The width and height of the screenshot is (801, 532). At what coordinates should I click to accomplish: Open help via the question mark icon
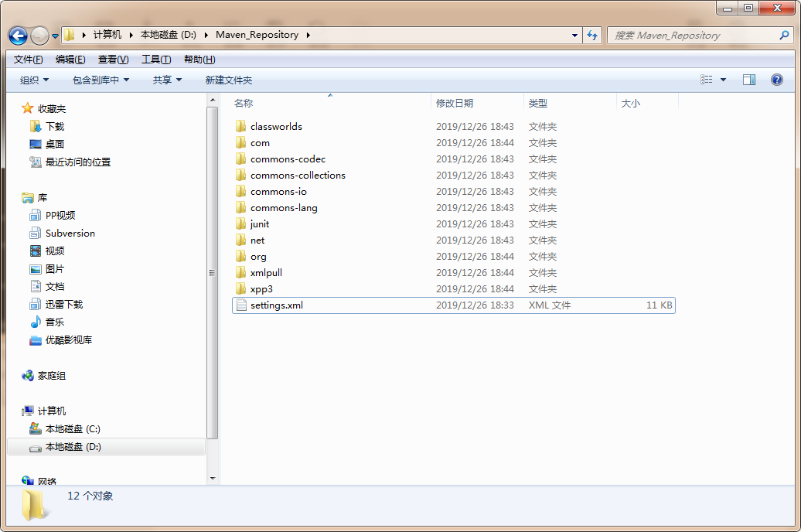776,80
